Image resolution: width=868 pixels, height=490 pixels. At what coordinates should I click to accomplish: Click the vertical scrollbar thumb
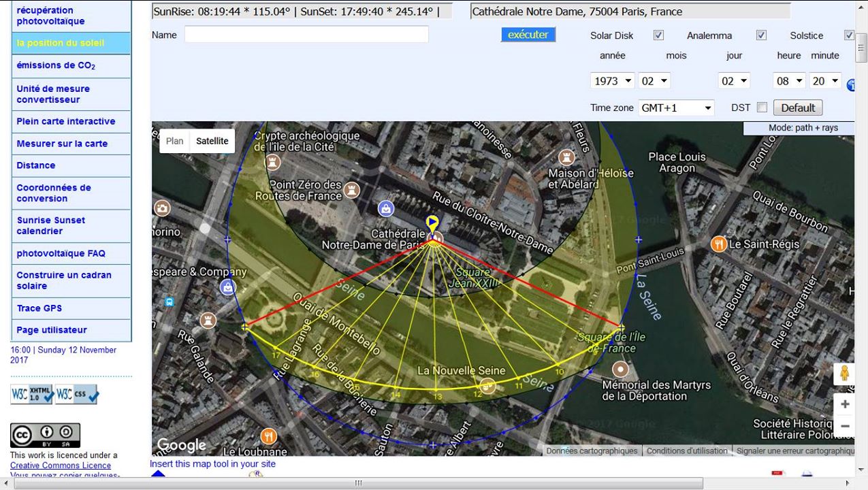(x=862, y=48)
